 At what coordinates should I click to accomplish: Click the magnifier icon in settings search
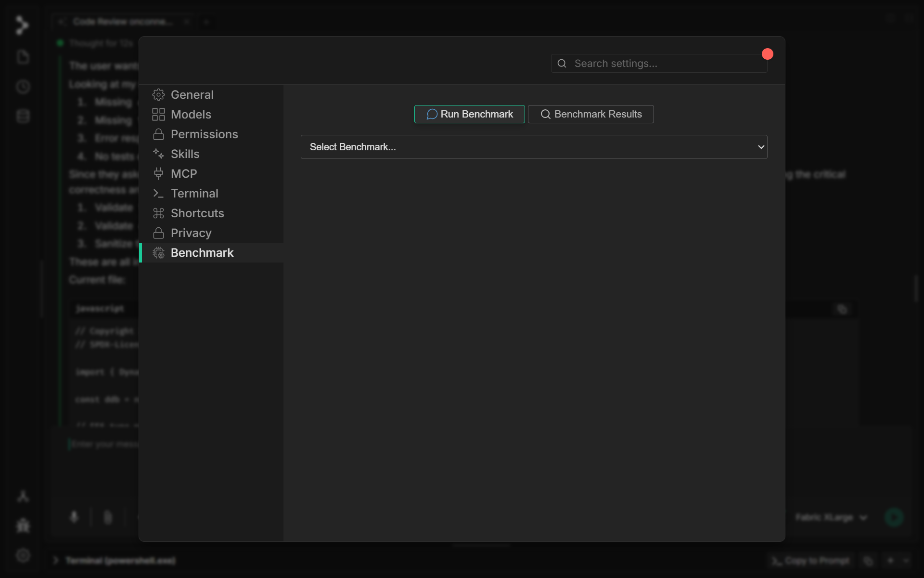(x=562, y=64)
